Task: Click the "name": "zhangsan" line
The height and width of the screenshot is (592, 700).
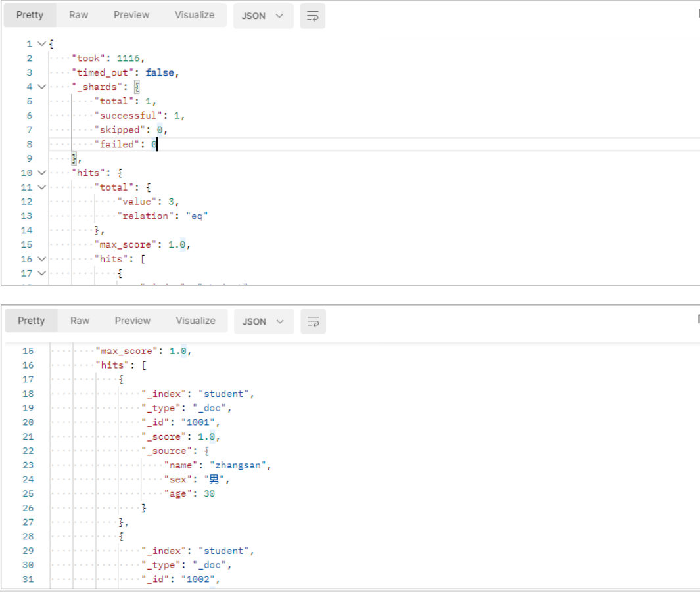Action: 218,465
